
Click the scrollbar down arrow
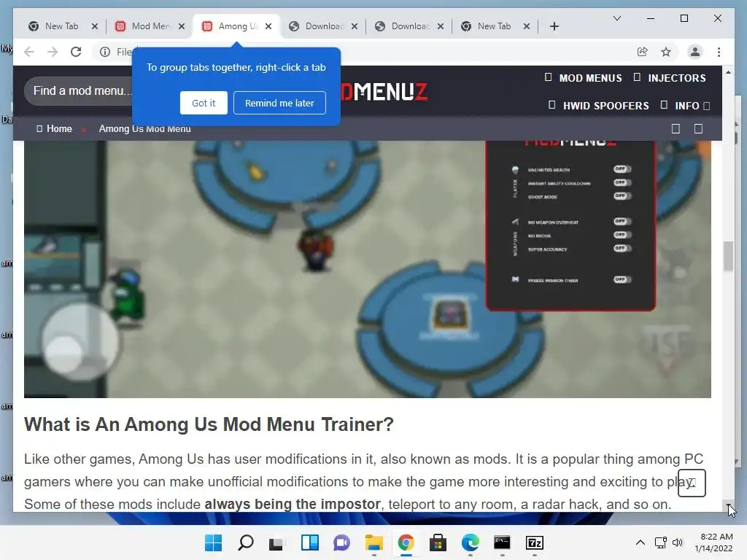(728, 506)
